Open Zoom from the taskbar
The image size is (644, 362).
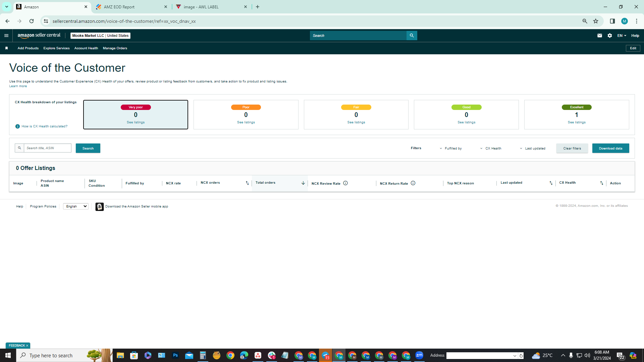coord(419,355)
